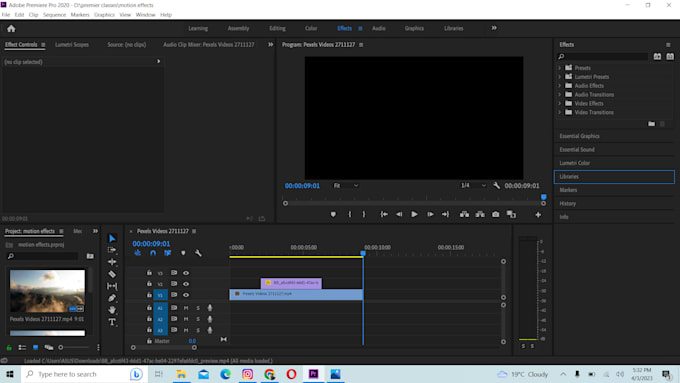680x383 pixels.
Task: Toggle Snap in Timeline
Action: 153,253
